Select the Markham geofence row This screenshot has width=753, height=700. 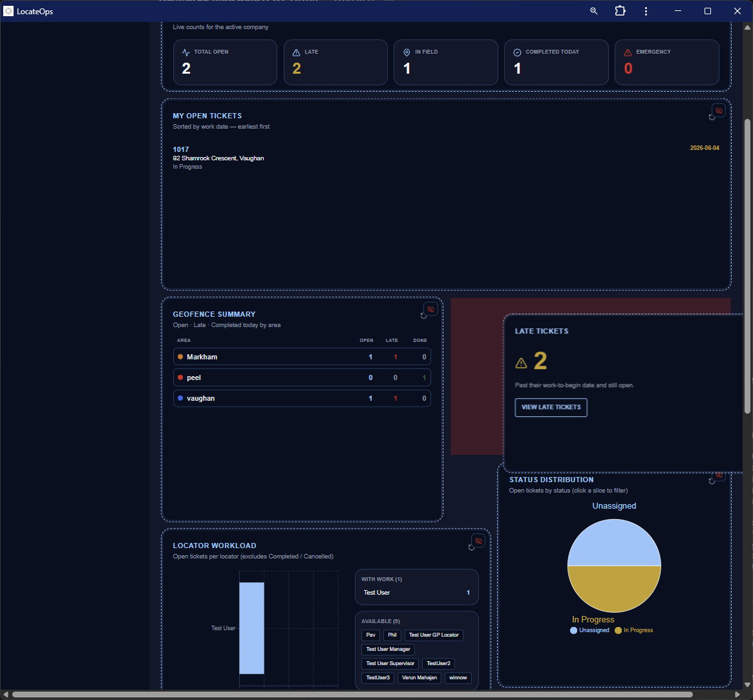[302, 357]
